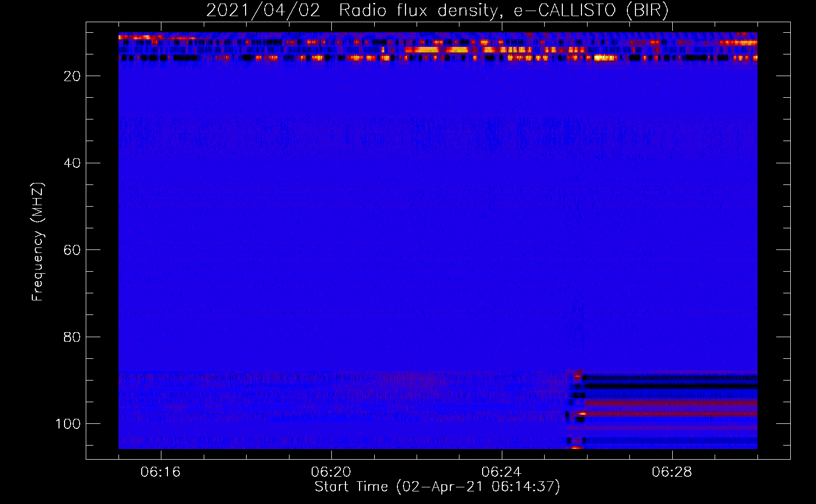The image size is (816, 504).
Task: Click the 20 MHz frequency tick label
Action: click(x=72, y=76)
